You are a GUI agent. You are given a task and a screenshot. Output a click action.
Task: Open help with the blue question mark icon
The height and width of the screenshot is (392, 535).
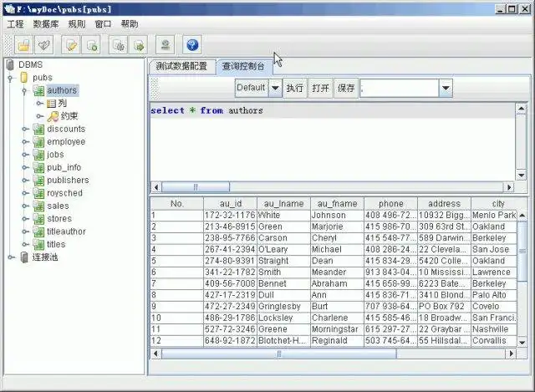(192, 44)
